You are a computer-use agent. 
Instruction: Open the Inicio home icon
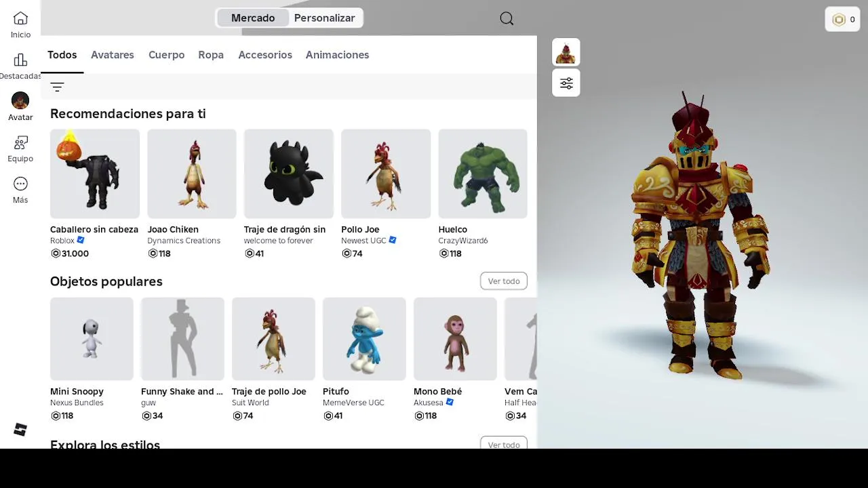20,19
